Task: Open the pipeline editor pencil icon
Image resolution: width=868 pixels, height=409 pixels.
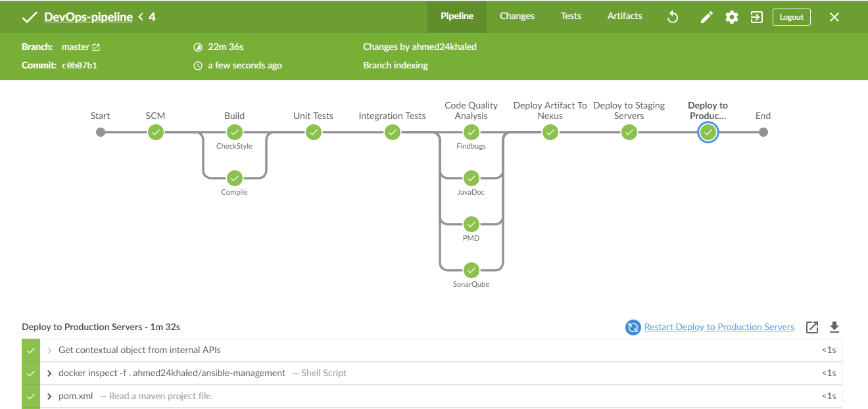Action: (706, 17)
